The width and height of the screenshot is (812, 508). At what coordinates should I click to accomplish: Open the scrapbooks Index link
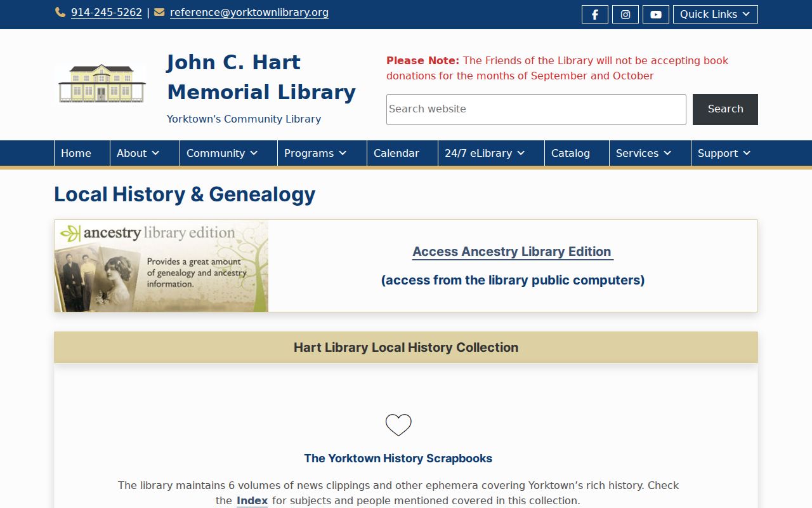pos(252,500)
